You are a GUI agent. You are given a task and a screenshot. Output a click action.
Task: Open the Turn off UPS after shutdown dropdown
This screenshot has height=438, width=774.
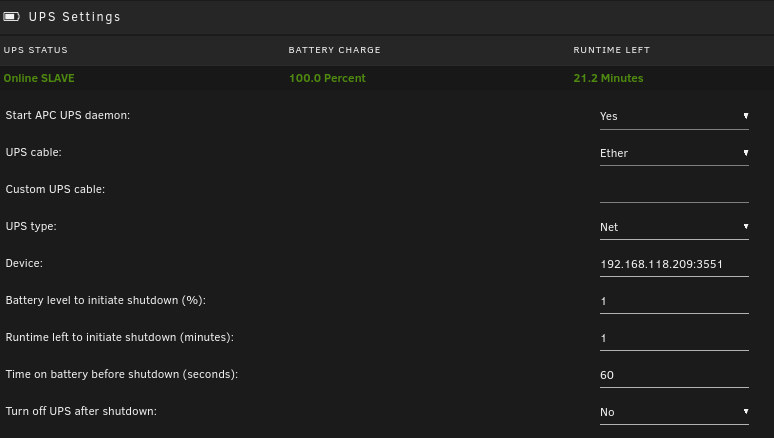click(x=674, y=412)
